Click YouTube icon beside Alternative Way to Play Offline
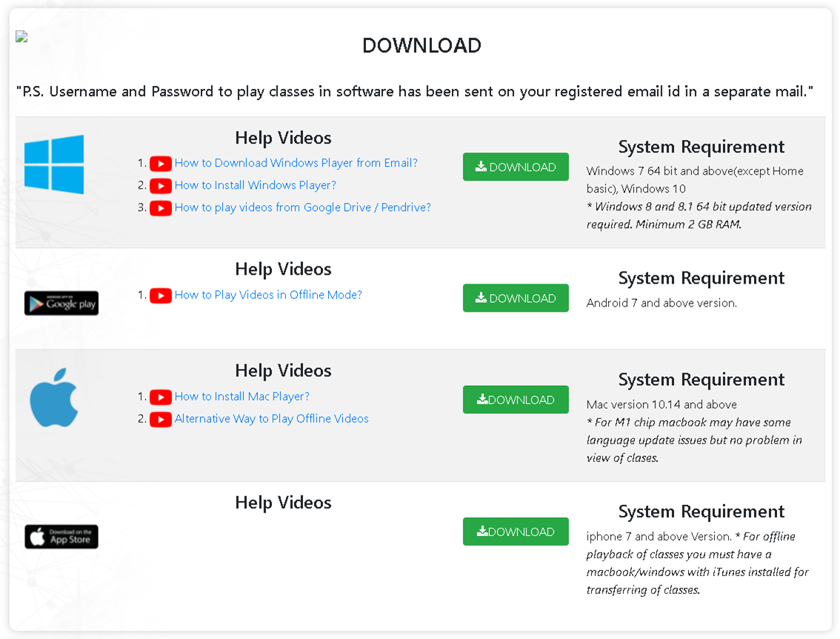The image size is (840, 639). pos(161,419)
